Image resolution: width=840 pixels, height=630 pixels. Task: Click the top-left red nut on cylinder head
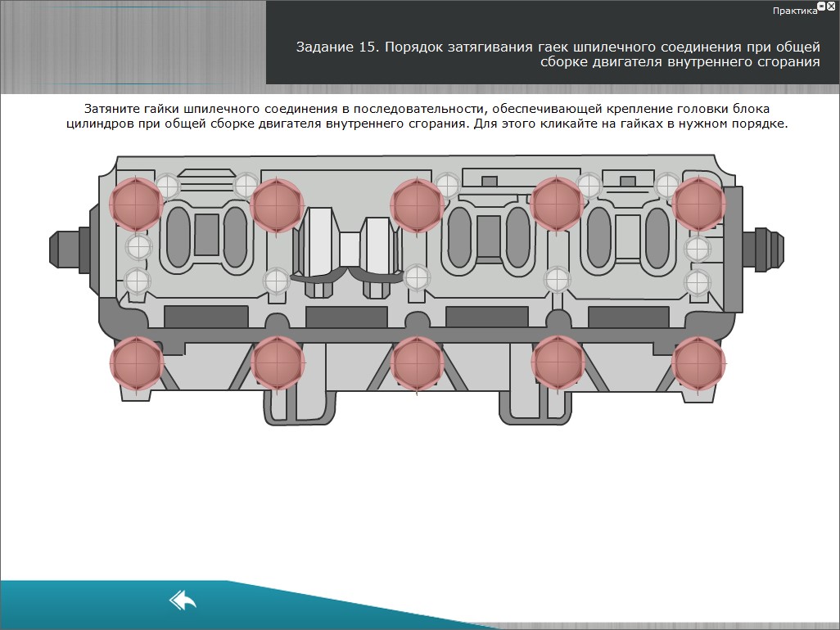pyautogui.click(x=137, y=205)
